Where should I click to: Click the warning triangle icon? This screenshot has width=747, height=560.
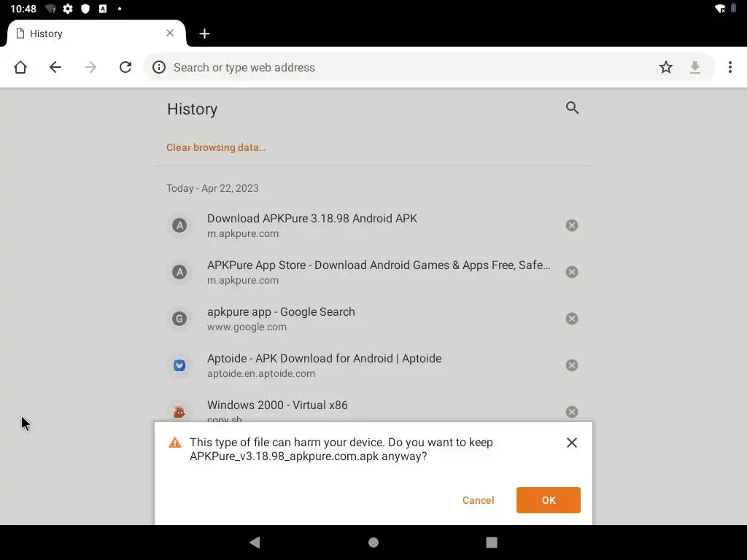[x=175, y=443]
